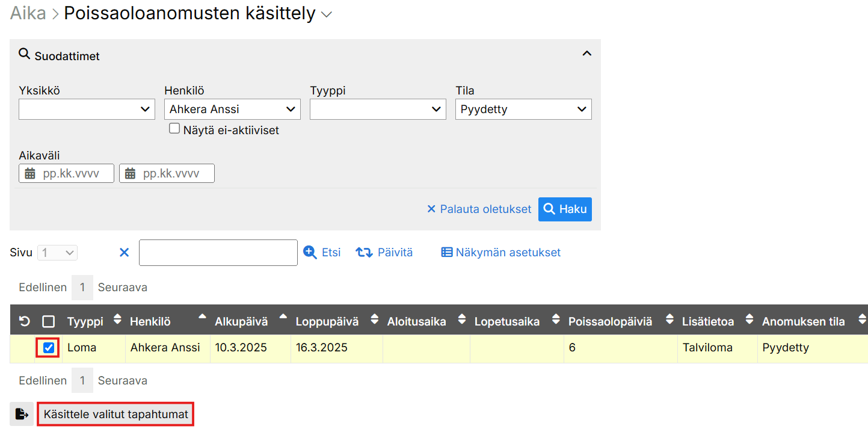
Task: Click Käsittele valitut tapahtumat button
Action: point(116,415)
